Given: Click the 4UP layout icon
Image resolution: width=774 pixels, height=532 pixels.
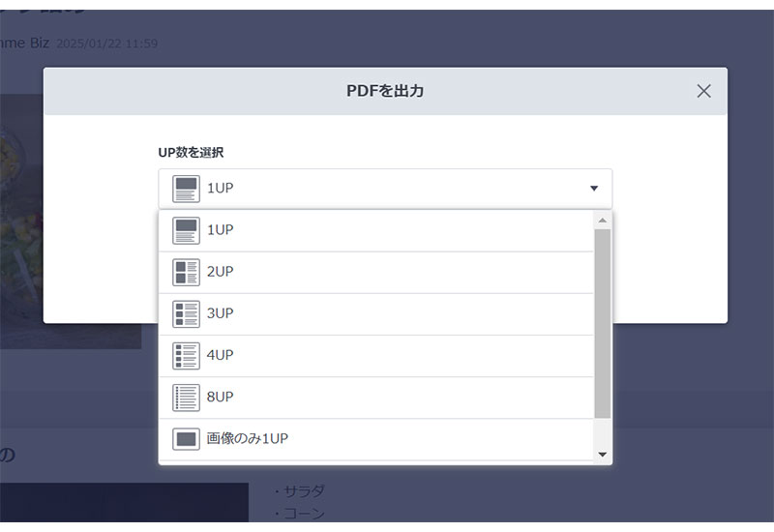Looking at the screenshot, I should point(186,355).
